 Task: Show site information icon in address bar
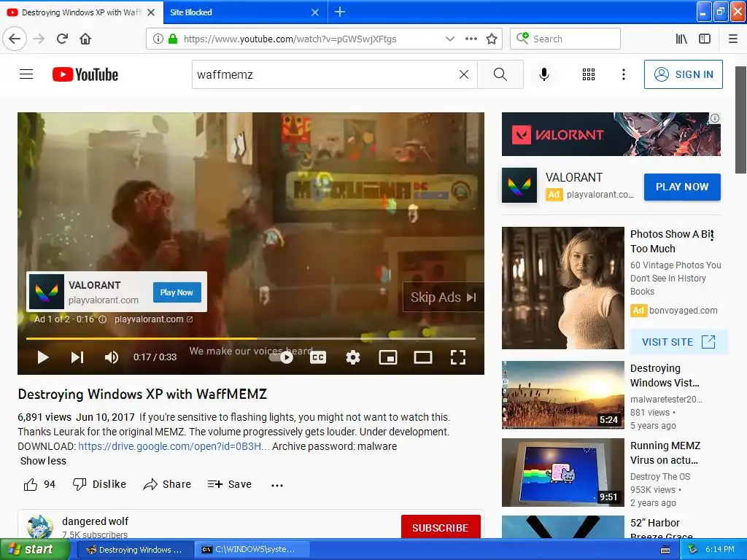tap(158, 39)
